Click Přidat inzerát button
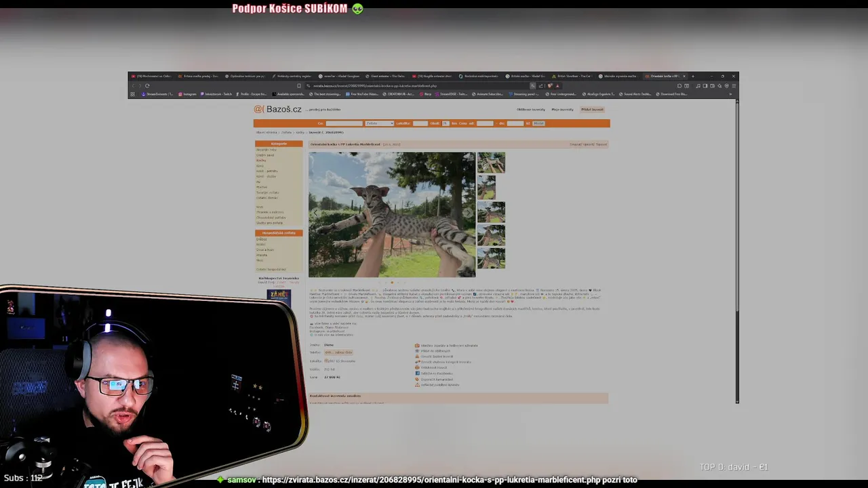Screen dimensions: 868x488 point(592,109)
